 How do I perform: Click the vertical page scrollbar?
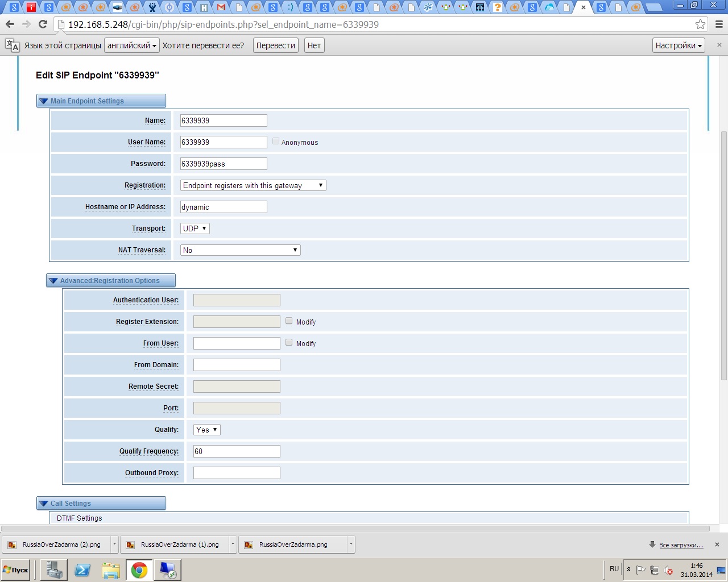point(723,256)
